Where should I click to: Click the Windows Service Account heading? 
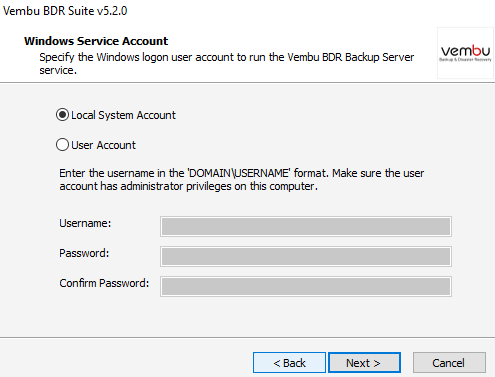coord(96,41)
